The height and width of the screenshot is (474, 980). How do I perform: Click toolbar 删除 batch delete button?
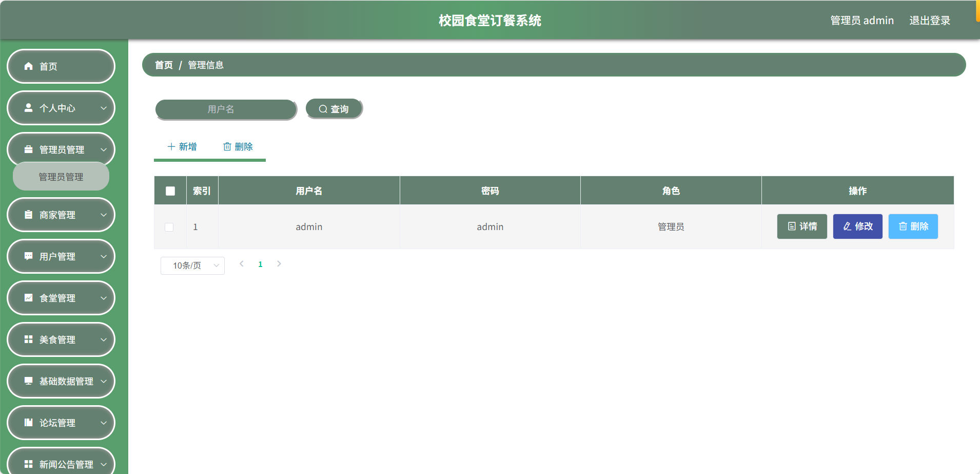(x=238, y=147)
